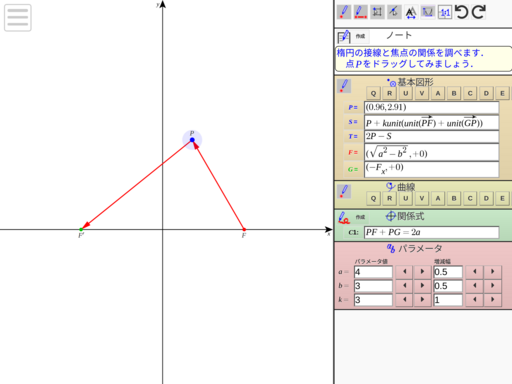Click the undo arrow icon

462,12
